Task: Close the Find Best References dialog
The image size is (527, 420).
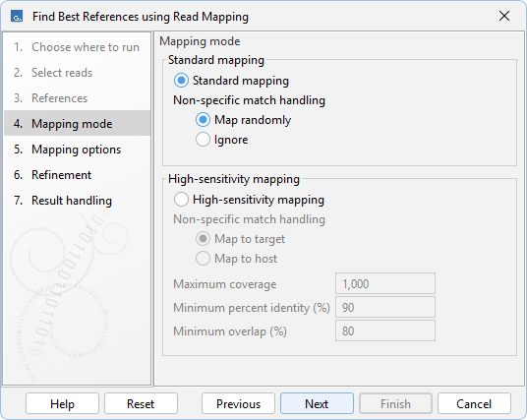Action: click(x=504, y=16)
